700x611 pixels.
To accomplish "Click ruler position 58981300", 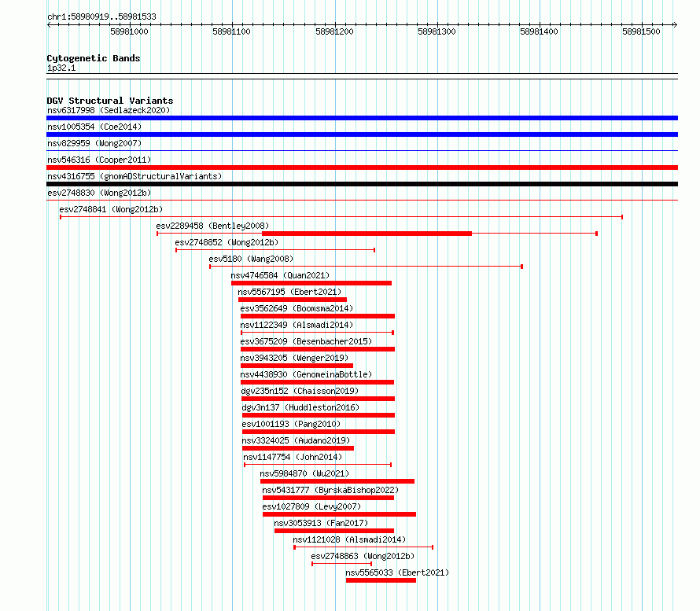I will pyautogui.click(x=437, y=31).
